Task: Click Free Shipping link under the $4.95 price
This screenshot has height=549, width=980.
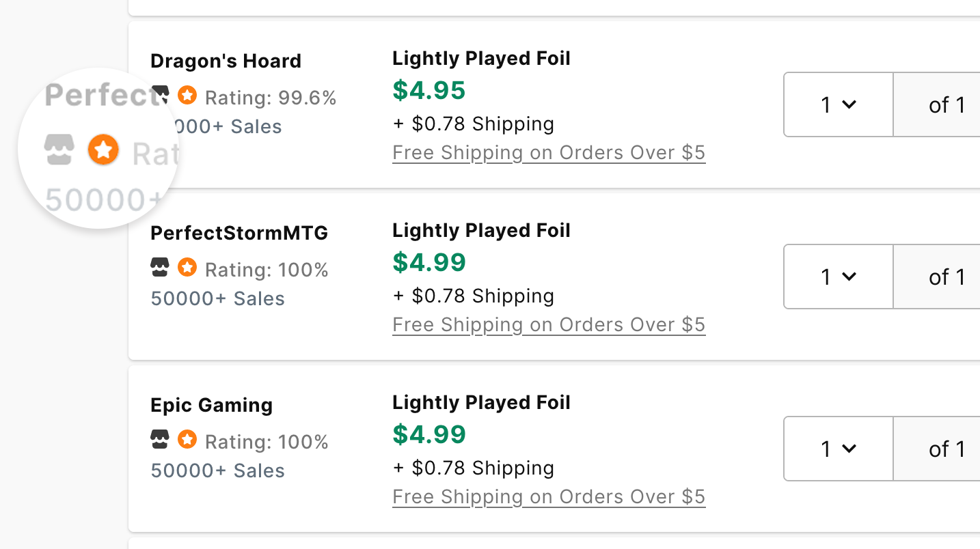Action: (549, 152)
